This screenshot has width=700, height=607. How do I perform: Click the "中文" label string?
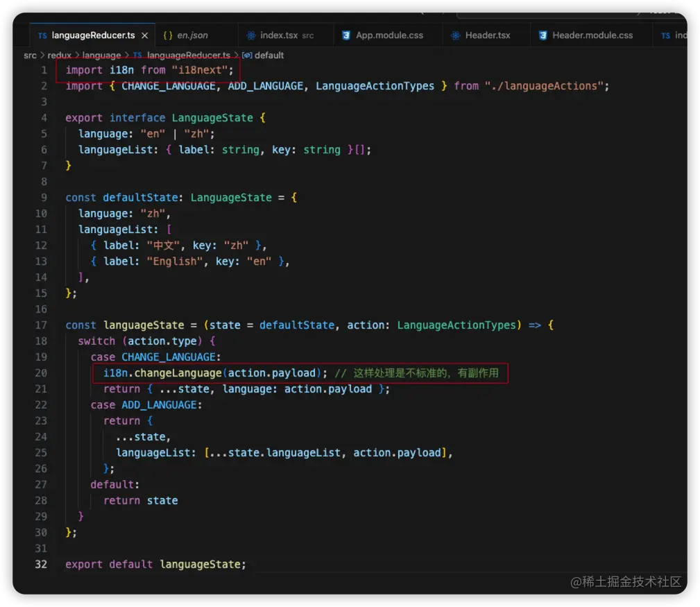(x=163, y=246)
